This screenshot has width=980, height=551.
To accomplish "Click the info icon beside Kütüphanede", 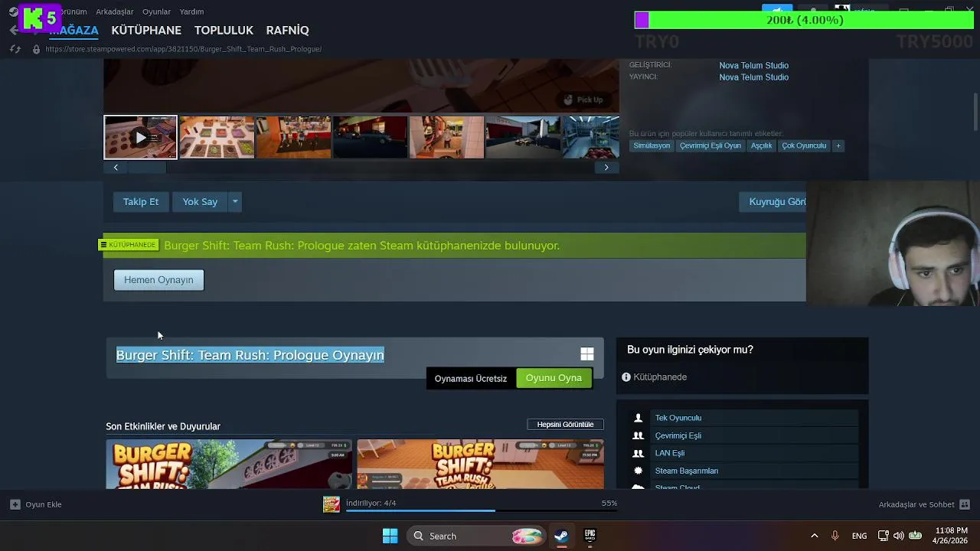I will tap(626, 377).
